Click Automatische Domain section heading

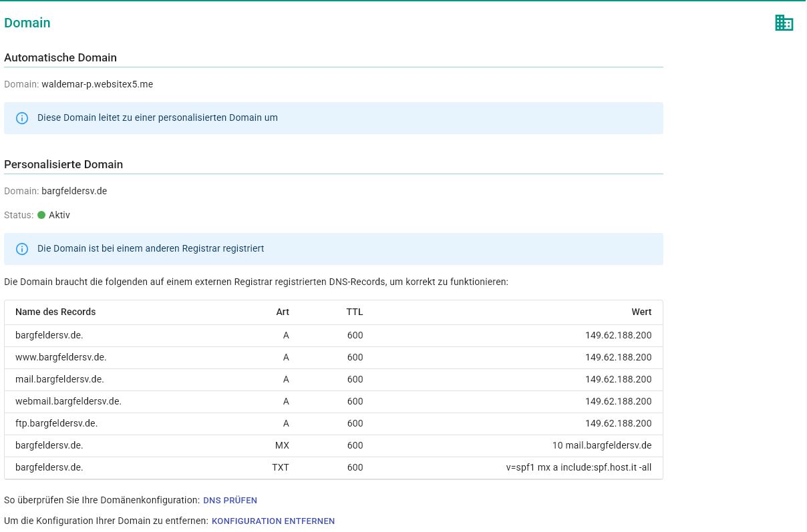pyautogui.click(x=60, y=57)
